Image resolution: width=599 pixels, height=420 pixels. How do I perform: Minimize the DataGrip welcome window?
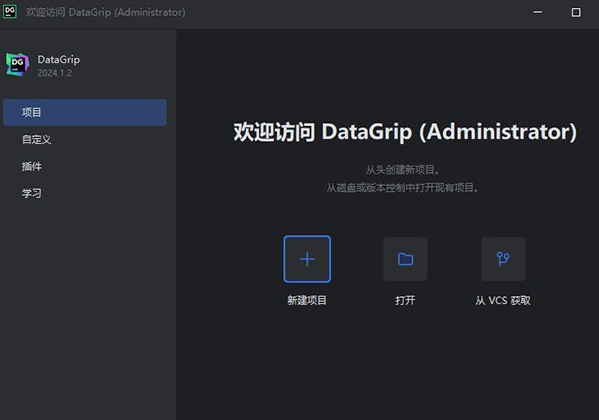pos(537,12)
